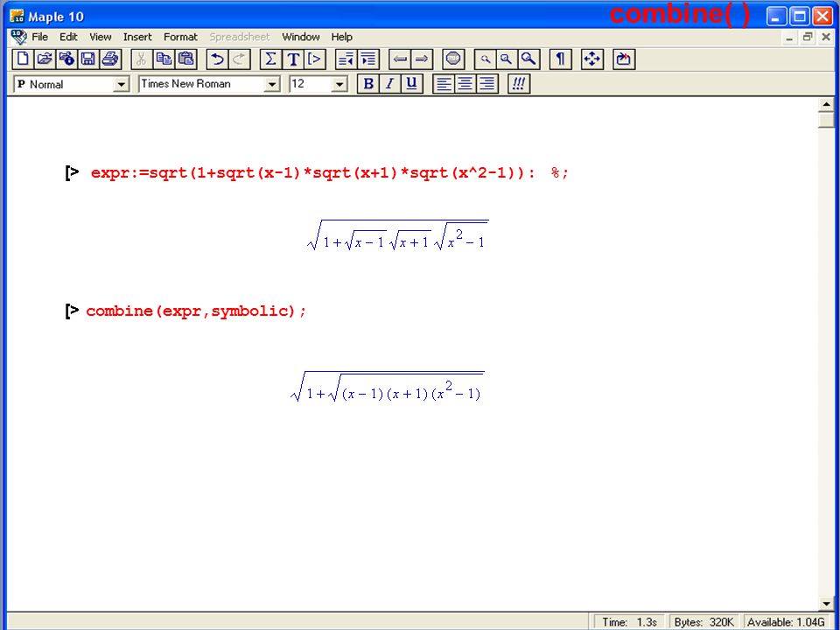Open the Window menu

301,37
